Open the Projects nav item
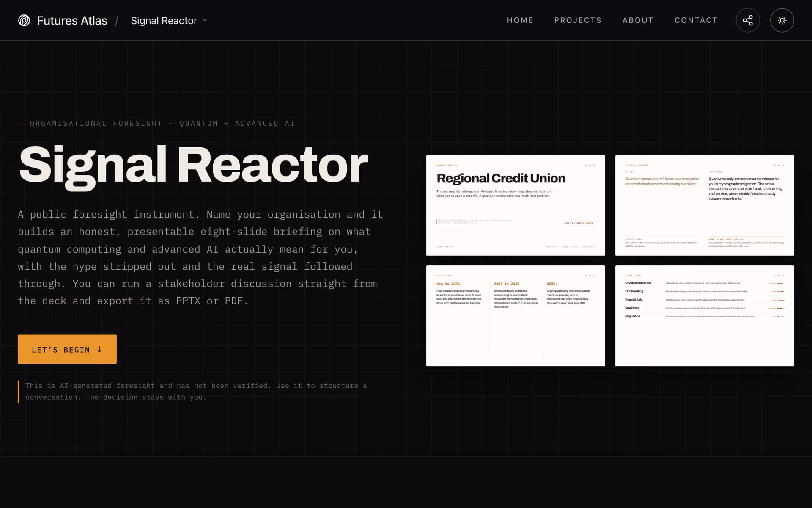This screenshot has height=508, width=812. pyautogui.click(x=578, y=20)
